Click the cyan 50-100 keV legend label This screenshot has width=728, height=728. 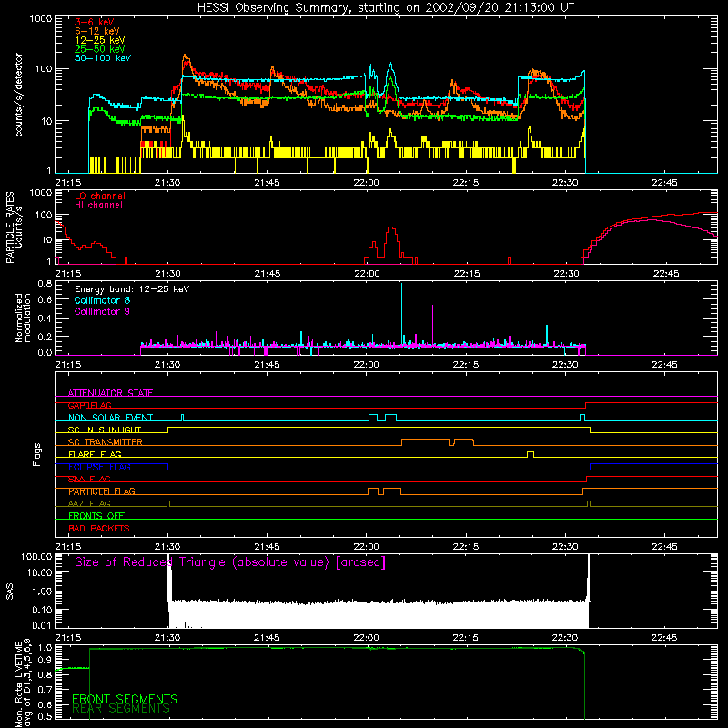point(103,58)
